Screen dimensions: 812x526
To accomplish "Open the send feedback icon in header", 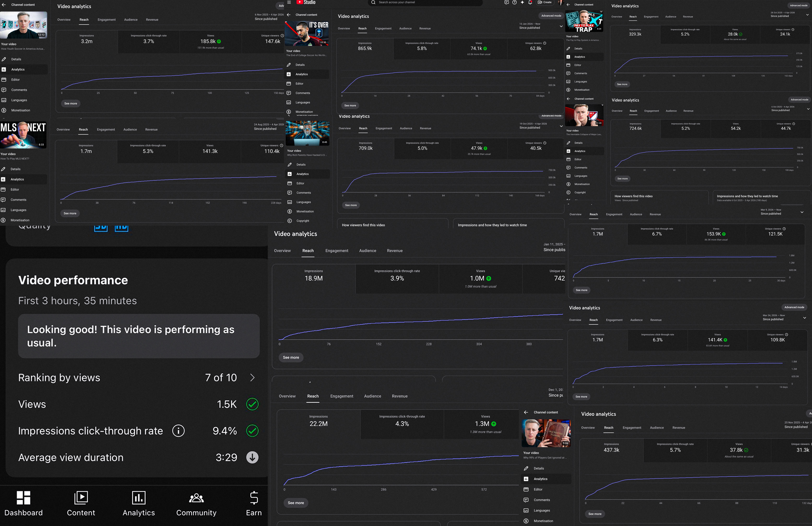I will click(x=507, y=2).
